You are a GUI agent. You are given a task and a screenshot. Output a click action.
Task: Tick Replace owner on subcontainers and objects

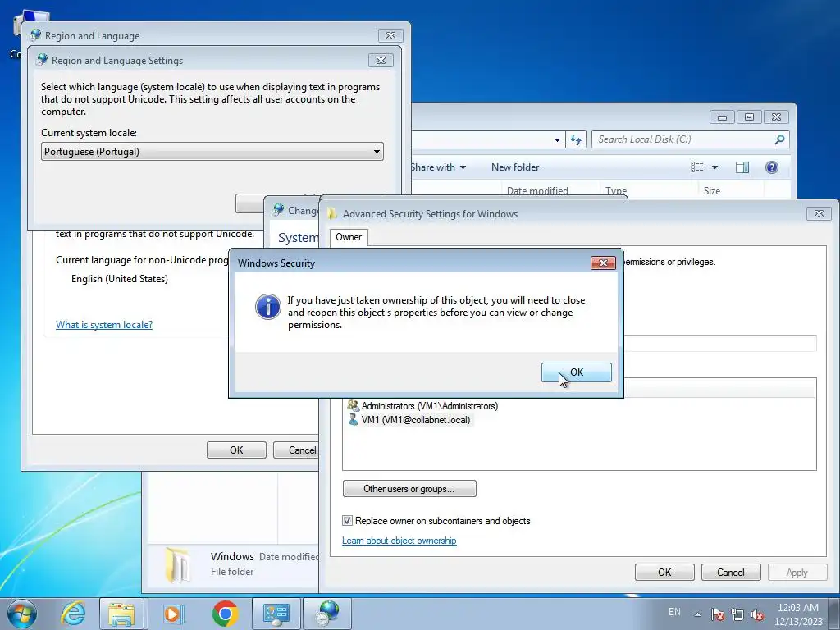348,521
